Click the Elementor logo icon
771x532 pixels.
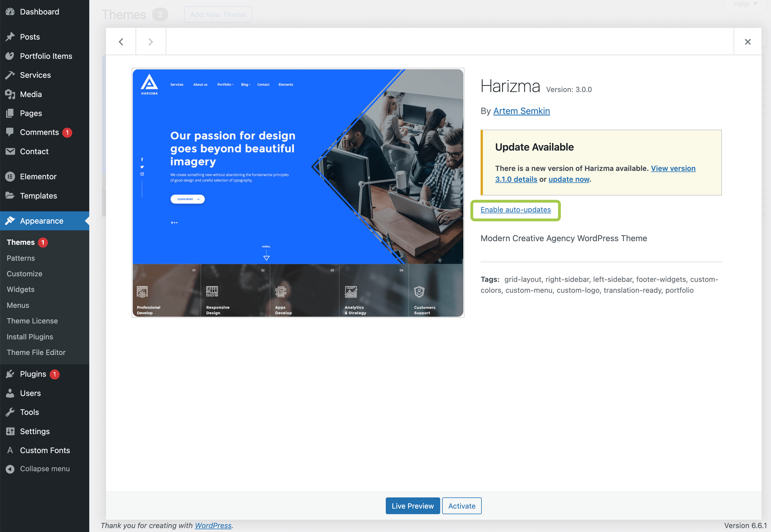(10, 177)
